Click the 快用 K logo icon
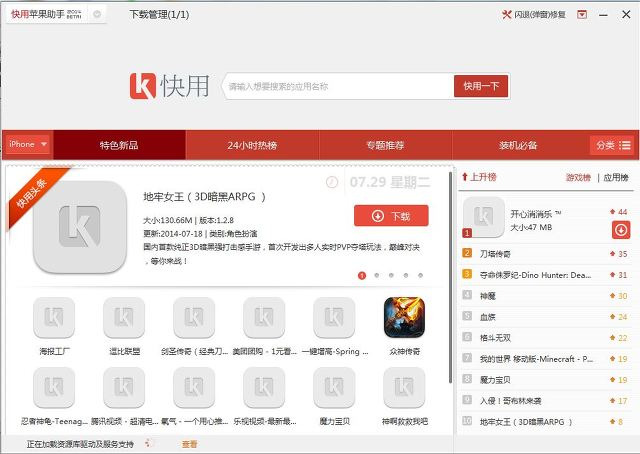 [143, 86]
